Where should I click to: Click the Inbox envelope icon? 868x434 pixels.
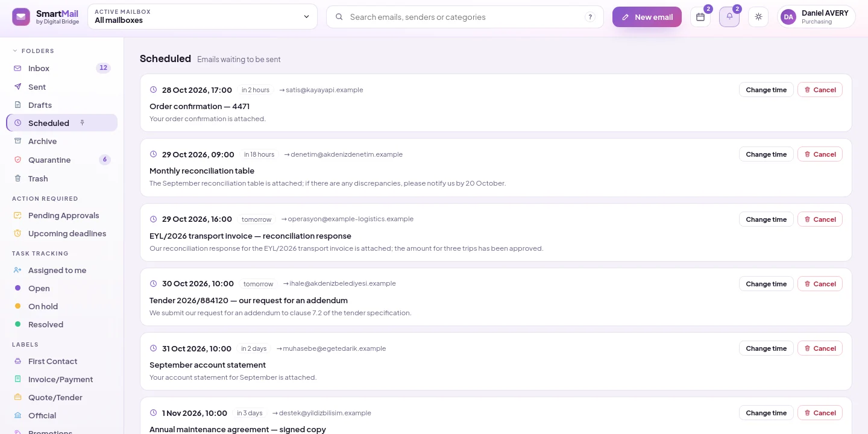[x=17, y=68]
